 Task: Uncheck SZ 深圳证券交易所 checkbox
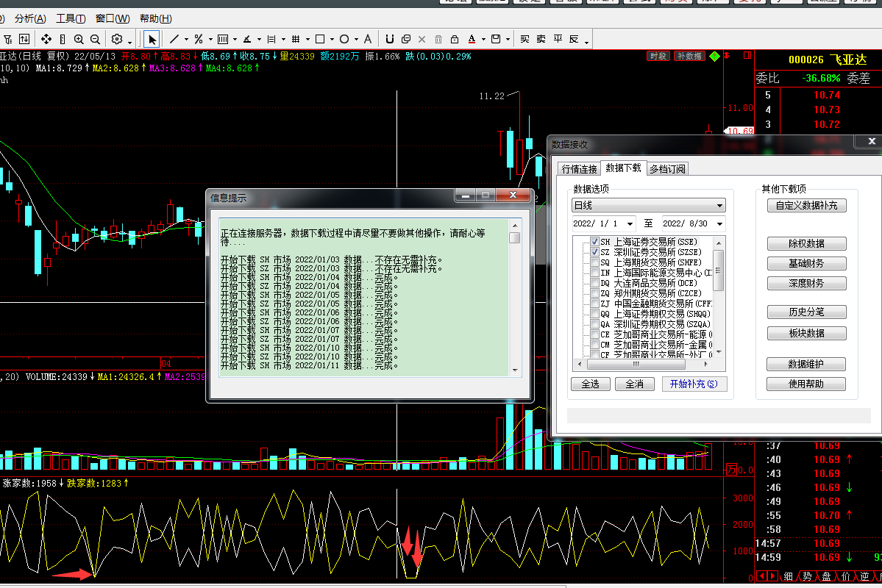tap(594, 252)
